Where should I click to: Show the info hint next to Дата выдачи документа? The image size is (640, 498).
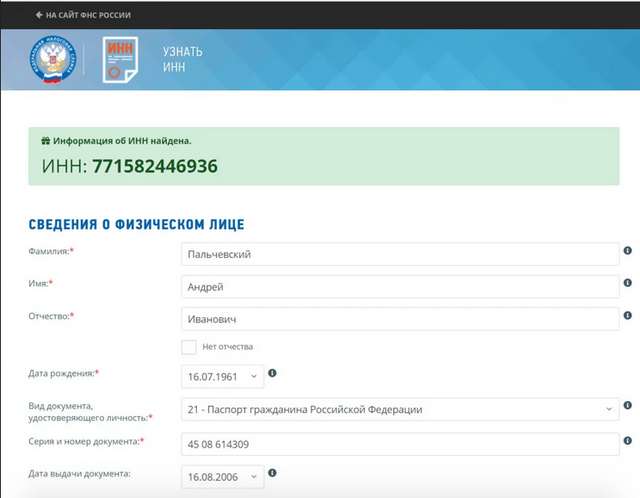pyautogui.click(x=272, y=473)
